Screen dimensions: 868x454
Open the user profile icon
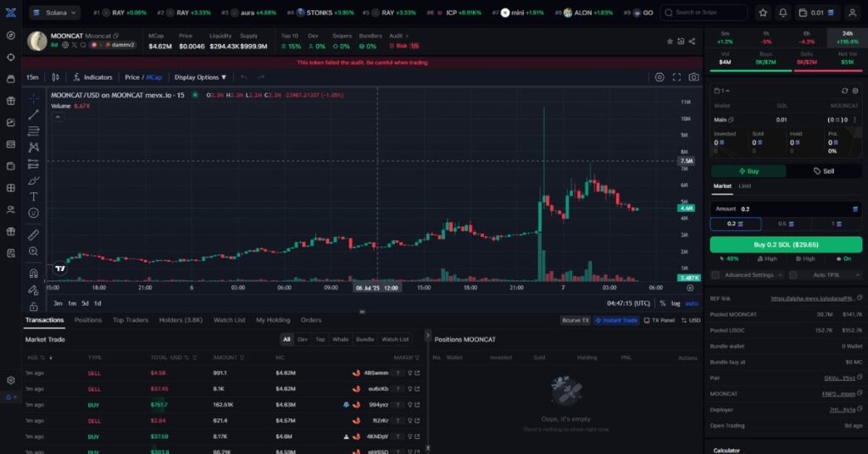[853, 12]
